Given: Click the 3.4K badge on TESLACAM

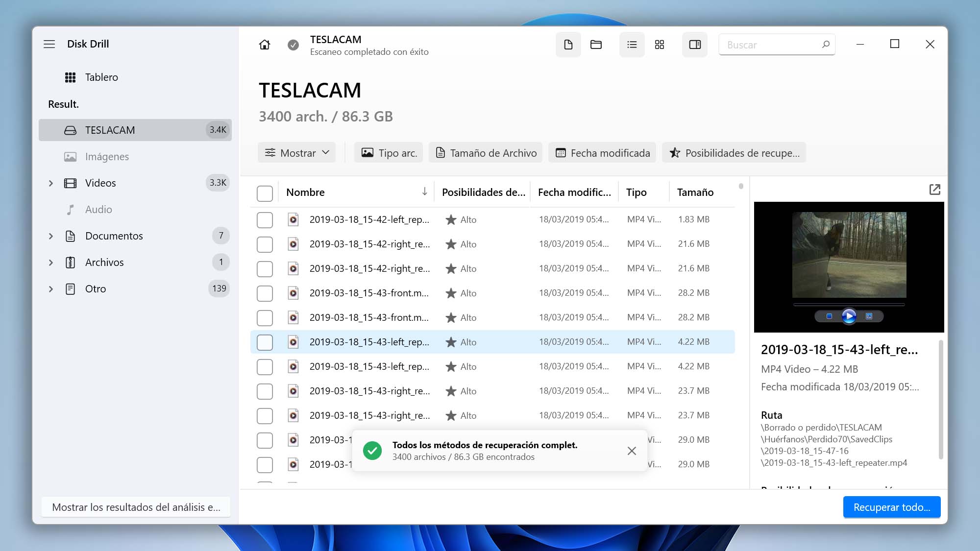Looking at the screenshot, I should pos(218,130).
